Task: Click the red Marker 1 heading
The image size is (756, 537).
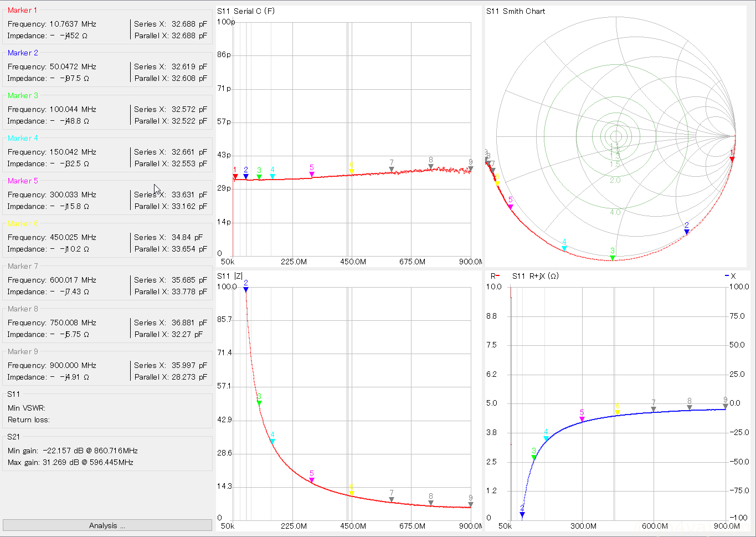Action: coord(23,10)
